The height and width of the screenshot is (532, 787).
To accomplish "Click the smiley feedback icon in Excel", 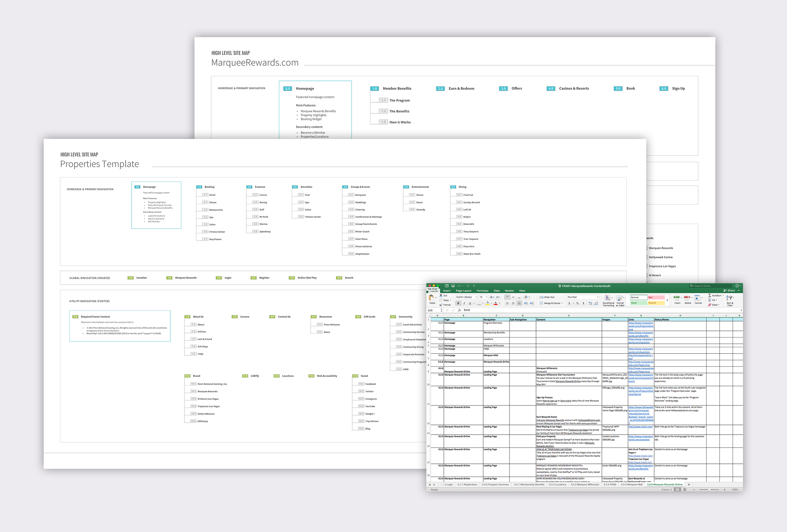I will (737, 286).
